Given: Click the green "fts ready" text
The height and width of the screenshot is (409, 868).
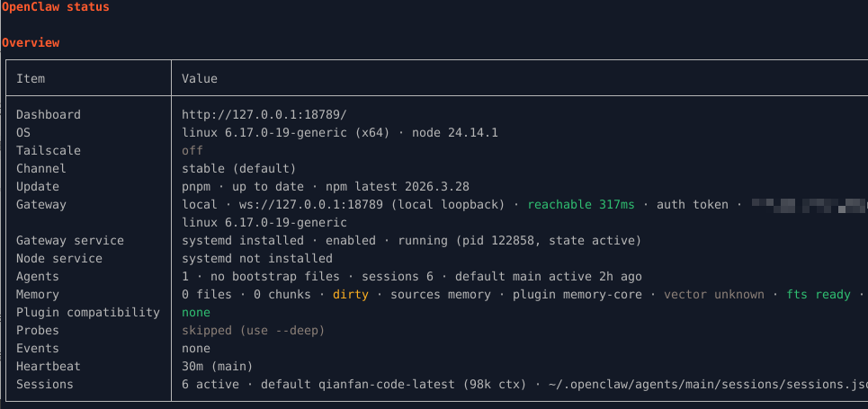Looking at the screenshot, I should coord(819,294).
